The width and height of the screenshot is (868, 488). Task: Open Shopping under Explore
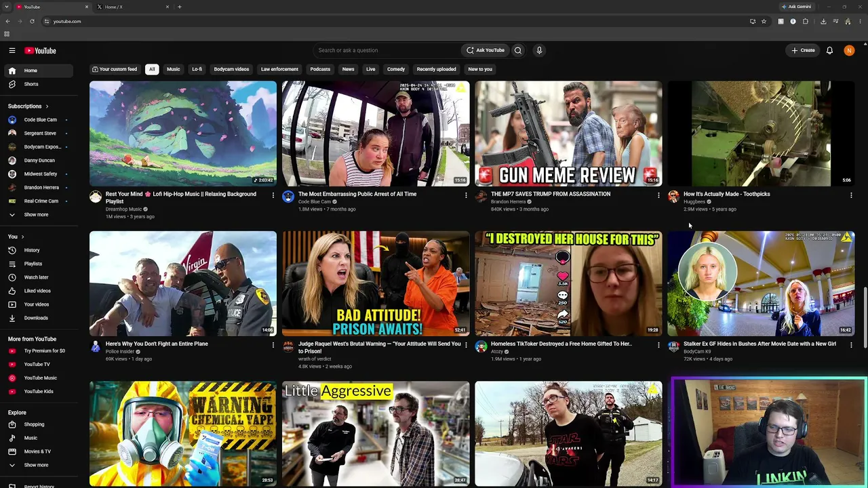point(38,424)
